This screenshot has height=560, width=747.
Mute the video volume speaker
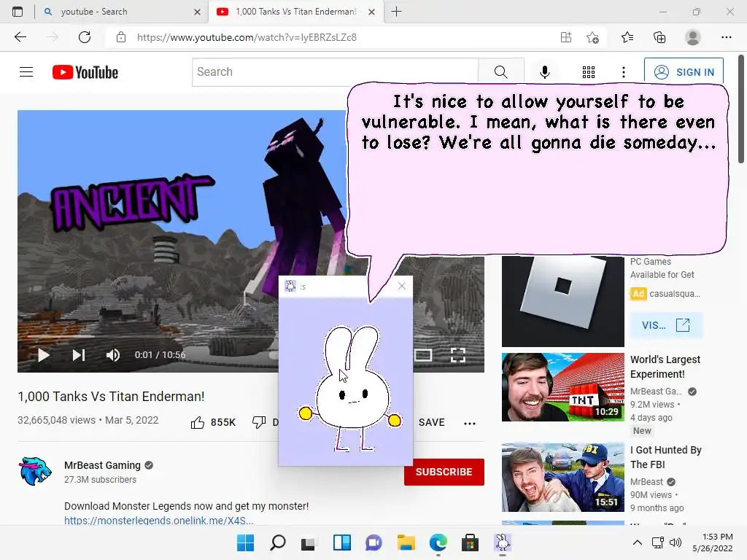point(113,355)
